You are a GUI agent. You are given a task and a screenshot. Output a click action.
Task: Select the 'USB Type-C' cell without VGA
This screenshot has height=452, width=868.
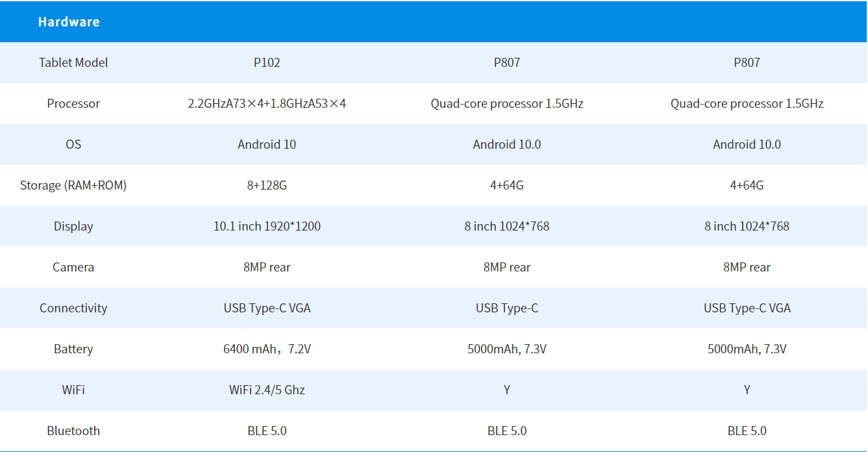point(507,308)
